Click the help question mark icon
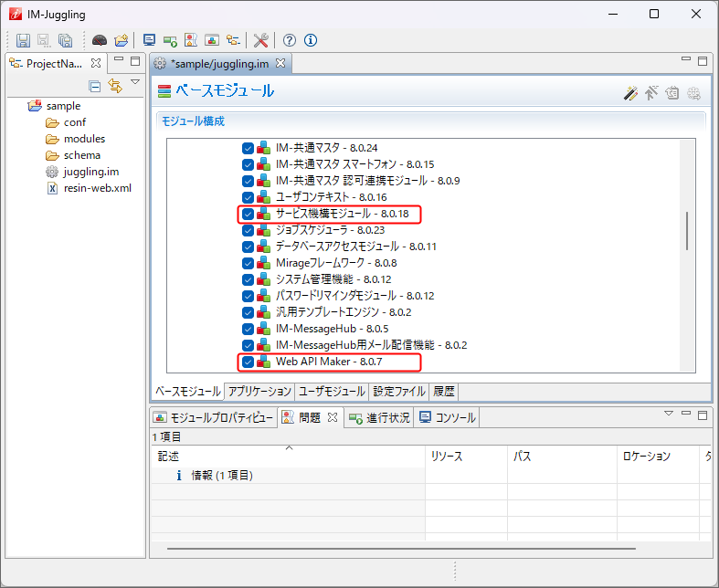Screen dimensions: 719x588 (x=289, y=40)
